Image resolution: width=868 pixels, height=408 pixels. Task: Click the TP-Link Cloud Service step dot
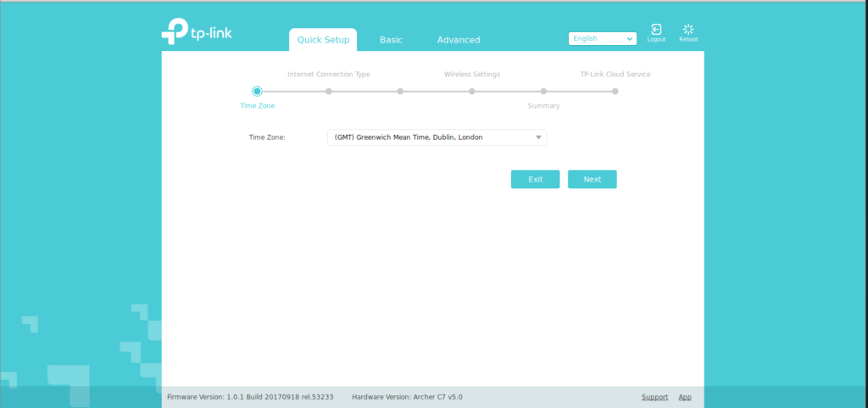615,91
